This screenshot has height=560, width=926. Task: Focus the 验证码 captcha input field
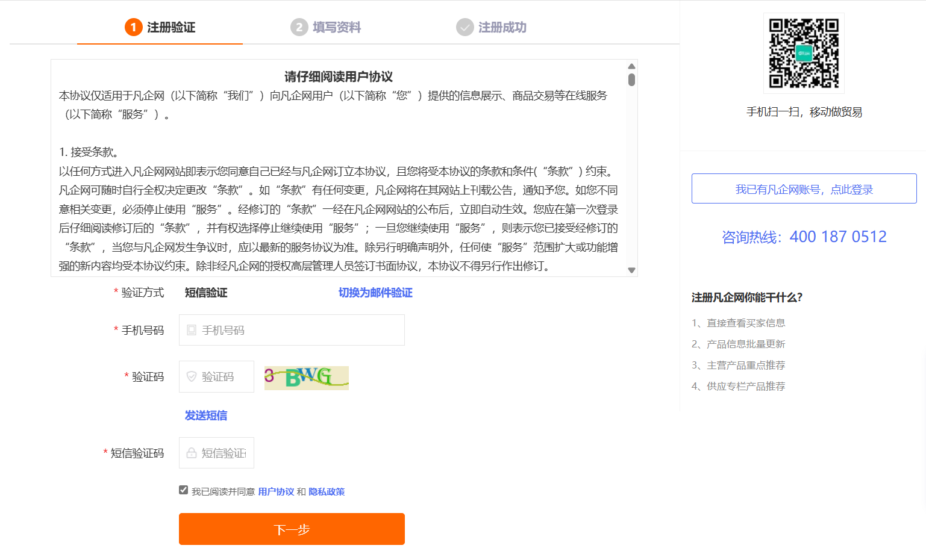tap(216, 376)
